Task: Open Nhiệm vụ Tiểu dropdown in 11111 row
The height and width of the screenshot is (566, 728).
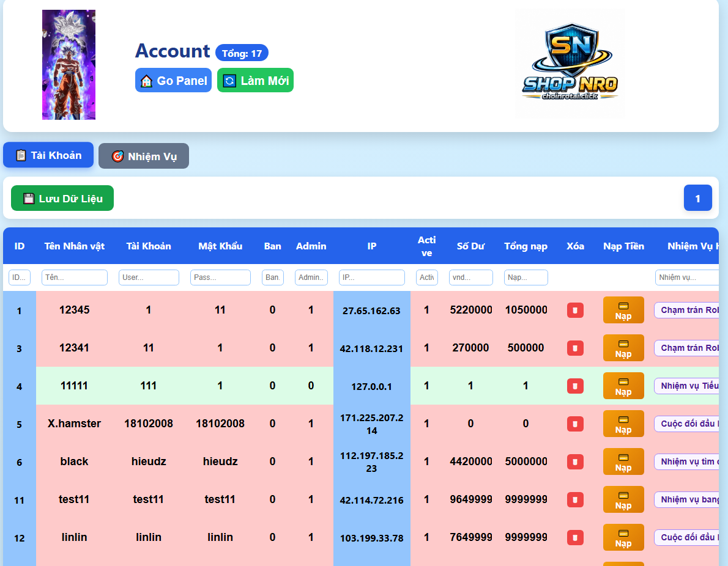Action: point(686,386)
